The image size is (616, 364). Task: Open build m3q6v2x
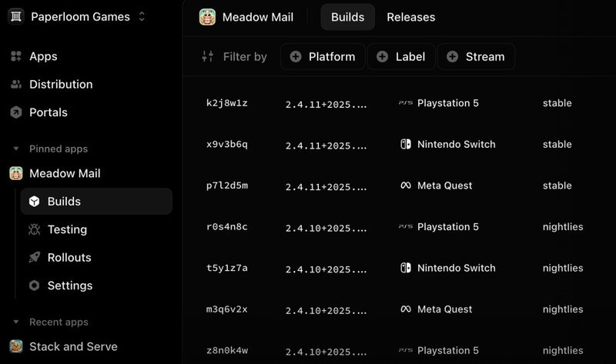point(226,309)
